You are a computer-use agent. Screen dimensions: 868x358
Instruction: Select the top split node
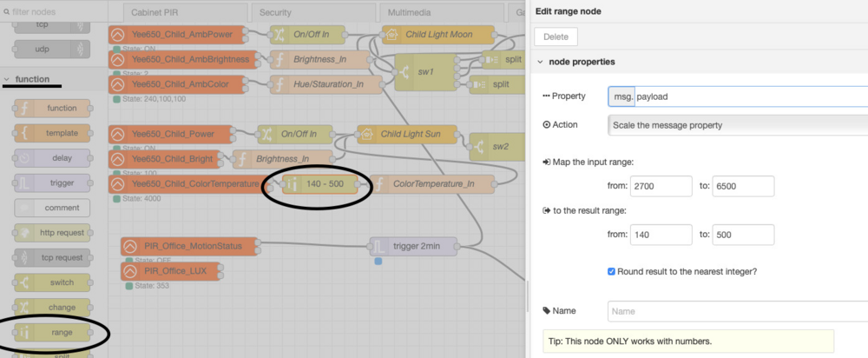tap(503, 59)
